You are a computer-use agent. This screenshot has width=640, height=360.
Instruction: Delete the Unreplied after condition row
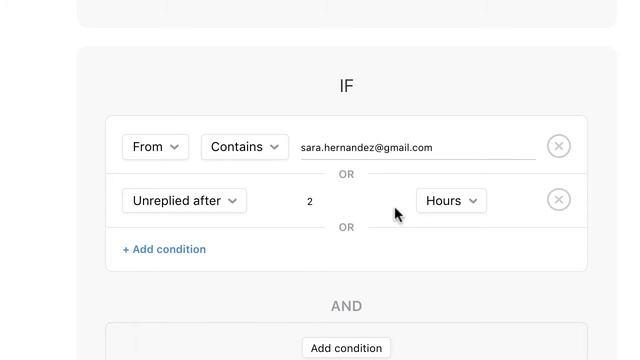pos(559,200)
